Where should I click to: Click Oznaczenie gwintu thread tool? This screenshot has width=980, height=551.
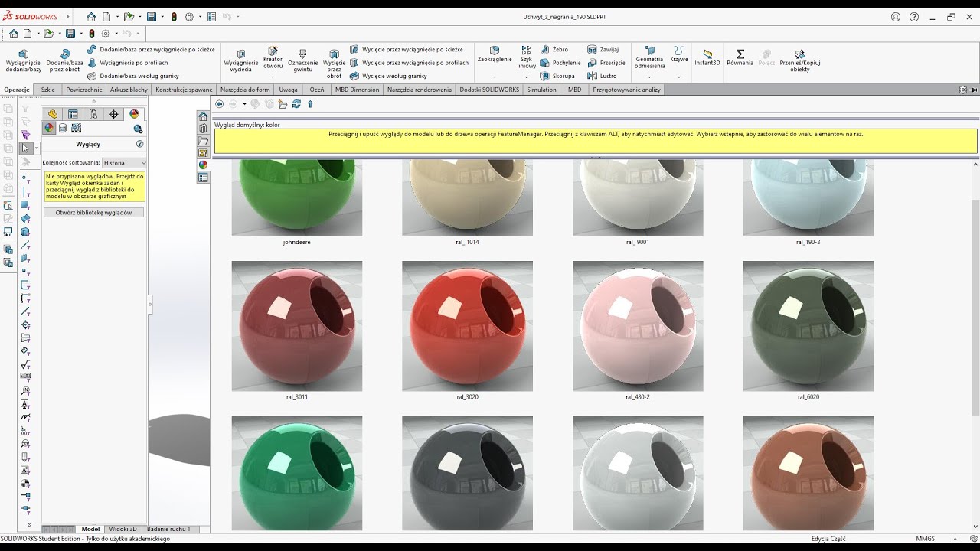[303, 60]
